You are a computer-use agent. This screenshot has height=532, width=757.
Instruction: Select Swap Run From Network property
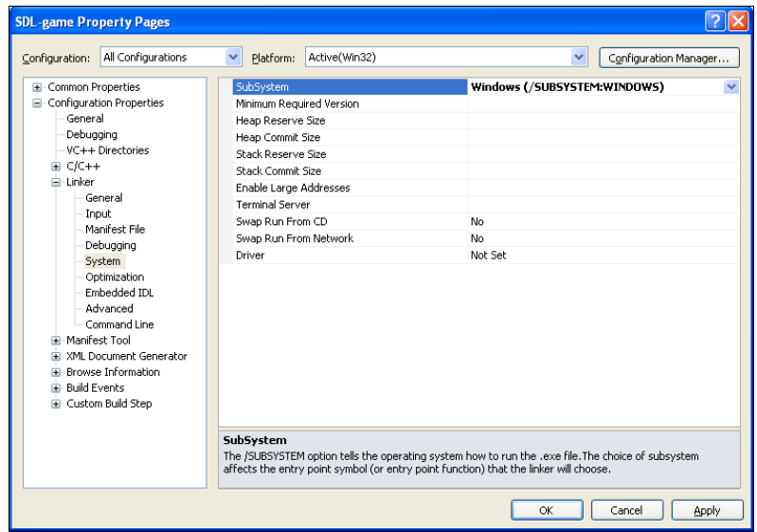pyautogui.click(x=350, y=239)
